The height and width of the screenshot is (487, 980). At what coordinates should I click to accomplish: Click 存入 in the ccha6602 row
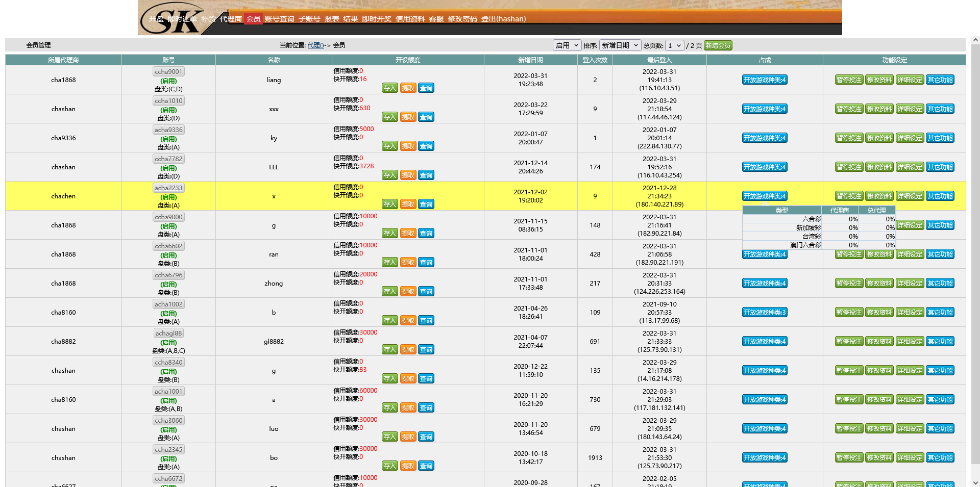click(390, 263)
